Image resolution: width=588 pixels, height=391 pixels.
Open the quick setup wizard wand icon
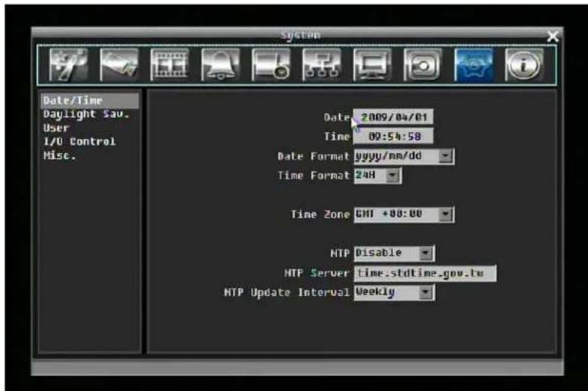pos(68,65)
